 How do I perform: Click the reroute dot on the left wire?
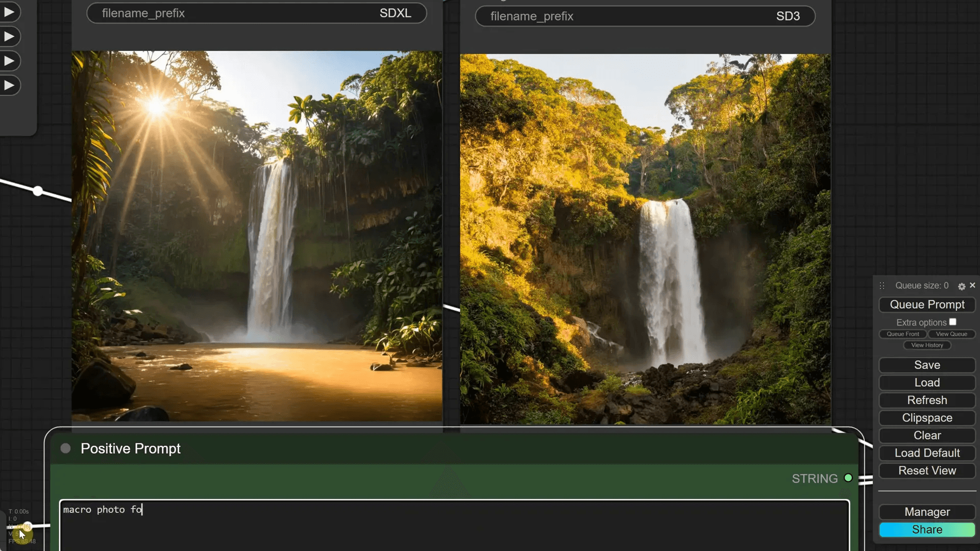[x=38, y=191]
